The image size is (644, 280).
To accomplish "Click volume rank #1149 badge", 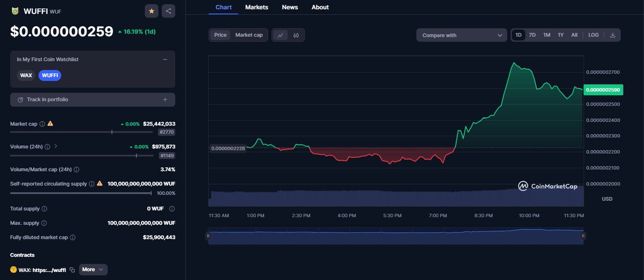I will click(x=166, y=156).
